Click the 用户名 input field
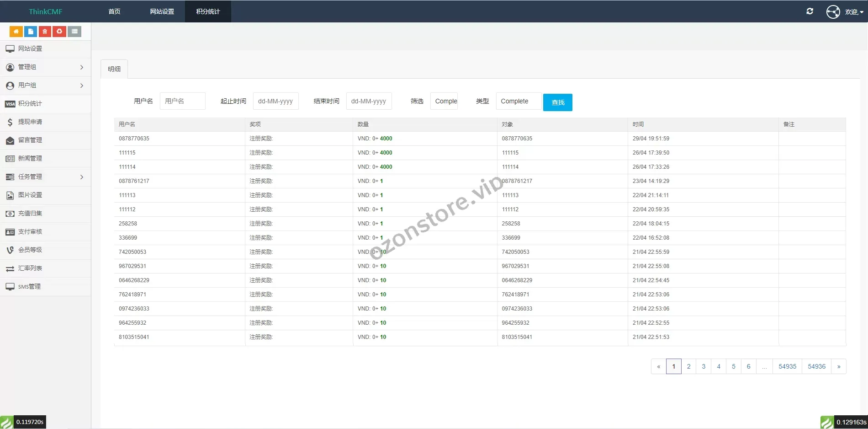This screenshot has width=868, height=429. 182,101
